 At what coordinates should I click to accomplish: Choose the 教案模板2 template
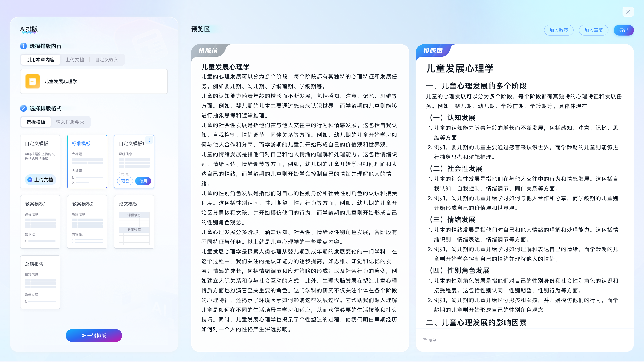tap(87, 222)
